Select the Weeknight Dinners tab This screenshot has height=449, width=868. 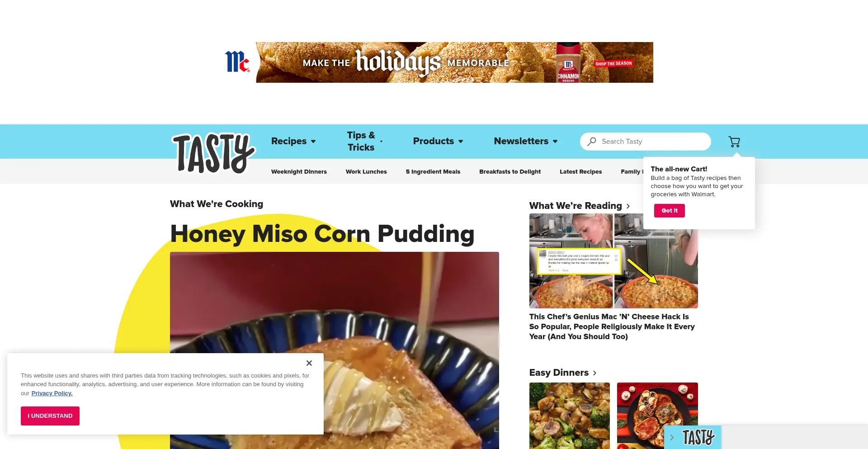tap(299, 172)
